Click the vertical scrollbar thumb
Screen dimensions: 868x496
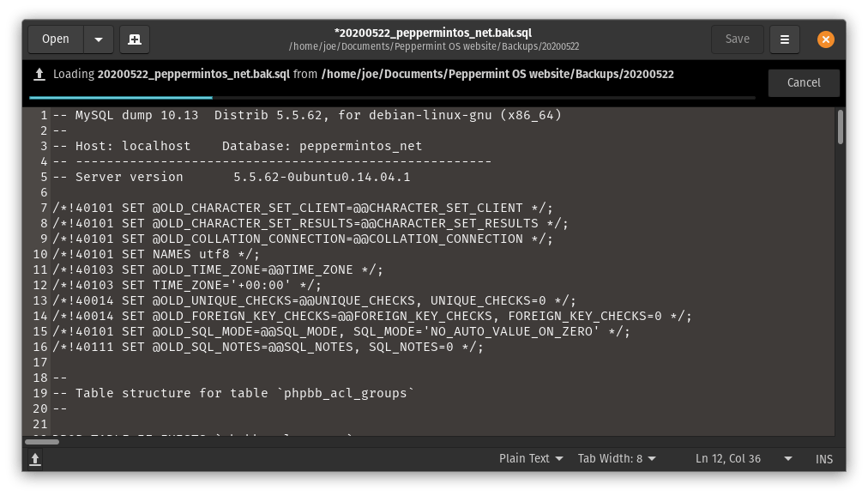click(x=841, y=127)
